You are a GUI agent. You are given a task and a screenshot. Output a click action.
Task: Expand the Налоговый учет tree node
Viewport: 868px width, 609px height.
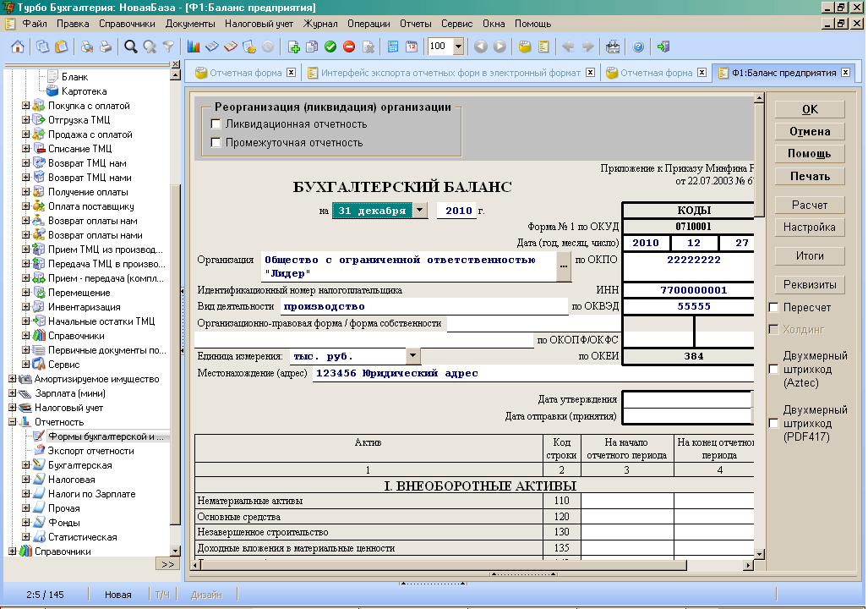[12, 408]
